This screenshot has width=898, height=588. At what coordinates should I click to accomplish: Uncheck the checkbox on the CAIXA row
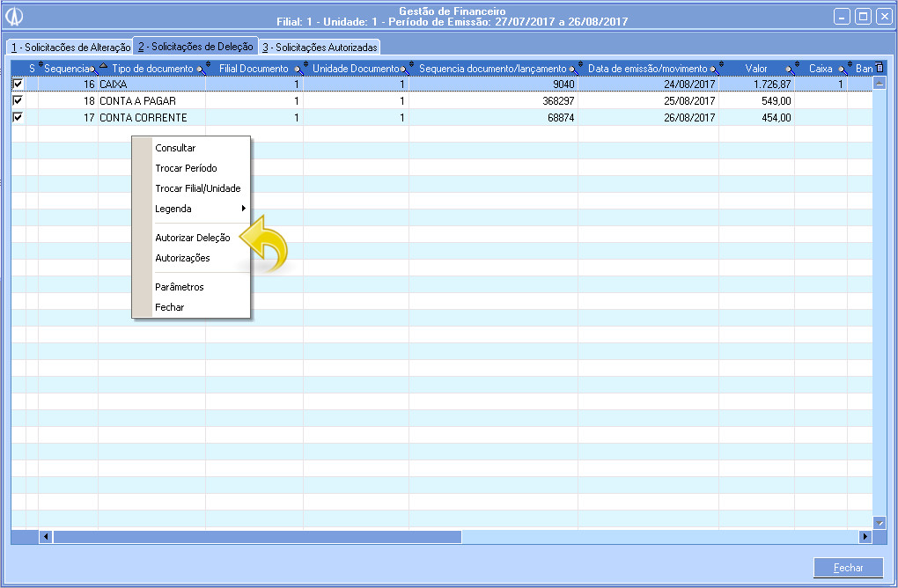pyautogui.click(x=18, y=84)
